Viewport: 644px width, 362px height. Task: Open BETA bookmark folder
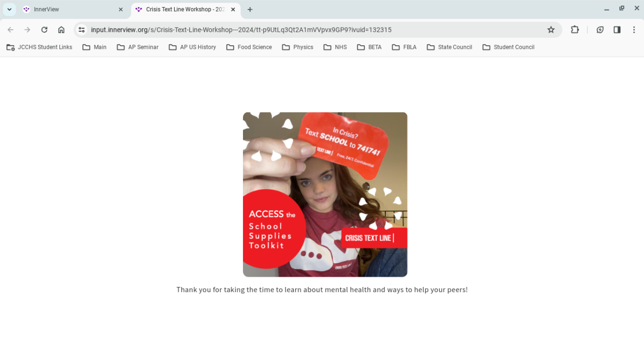369,47
